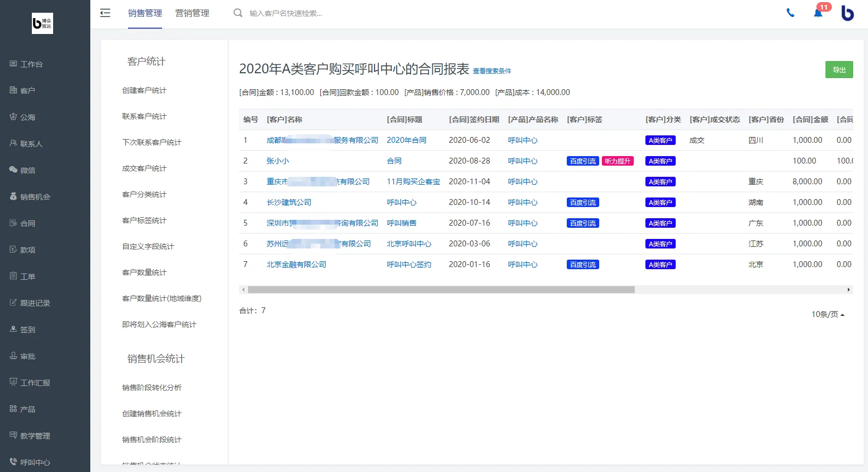
Task: Switch to 销售管理 tab
Action: 145,13
